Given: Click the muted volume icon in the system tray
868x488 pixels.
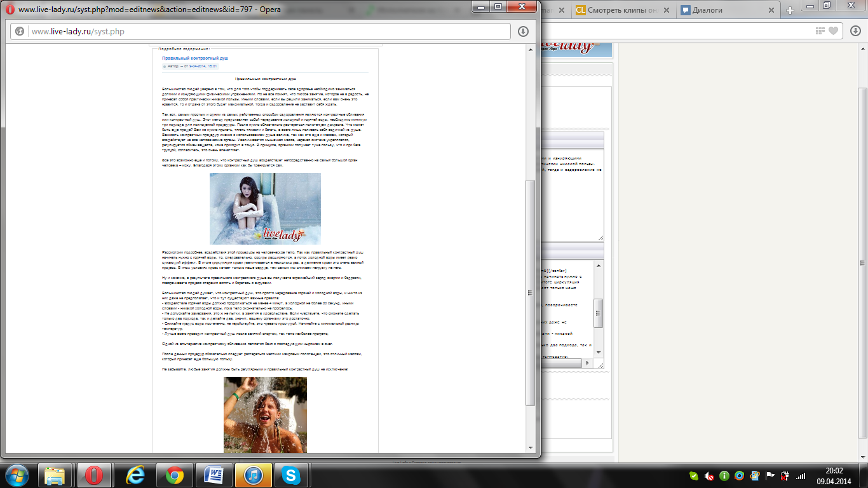Looking at the screenshot, I should point(709,476).
